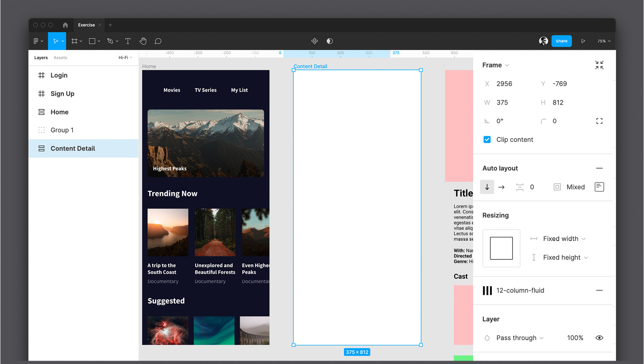644x364 pixels.
Task: Toggle layer visibility in Layer section
Action: click(x=599, y=337)
